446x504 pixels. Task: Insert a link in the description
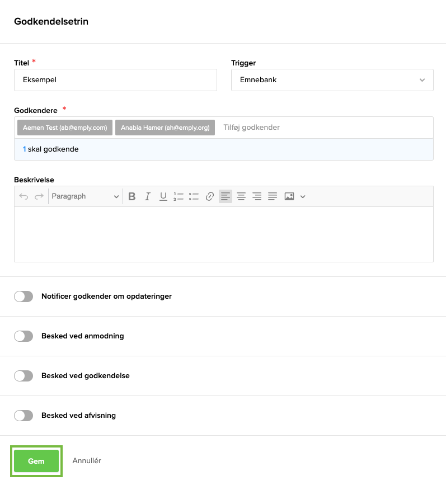210,196
